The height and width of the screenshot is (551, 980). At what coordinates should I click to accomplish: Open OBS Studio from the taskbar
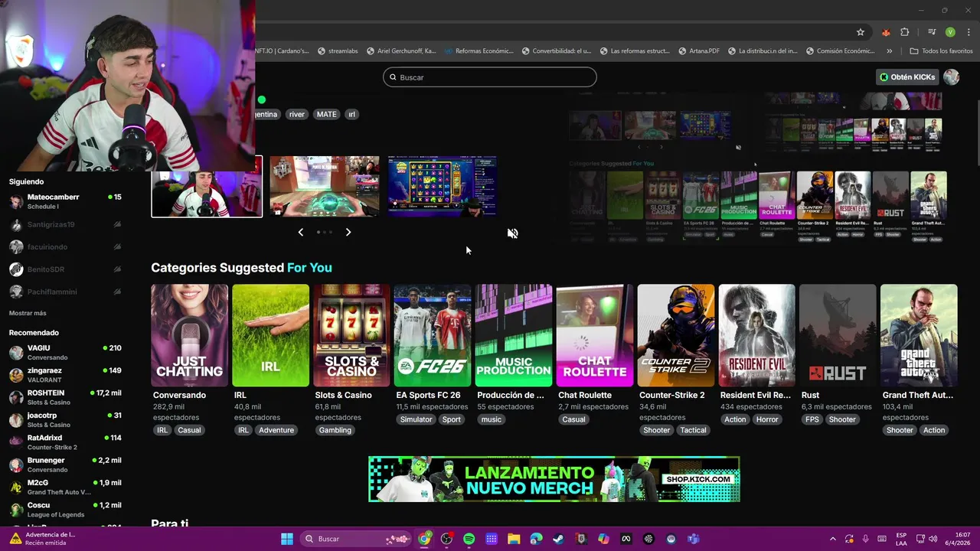point(446,539)
